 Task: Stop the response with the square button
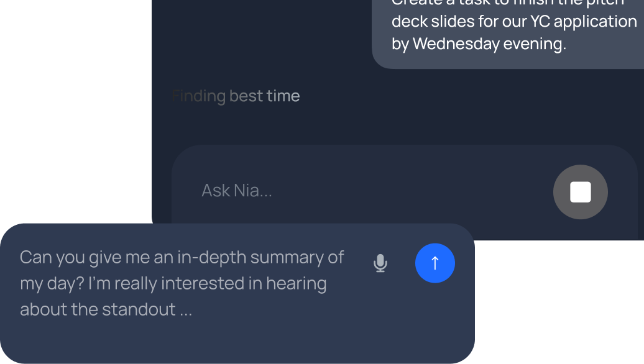[581, 192]
